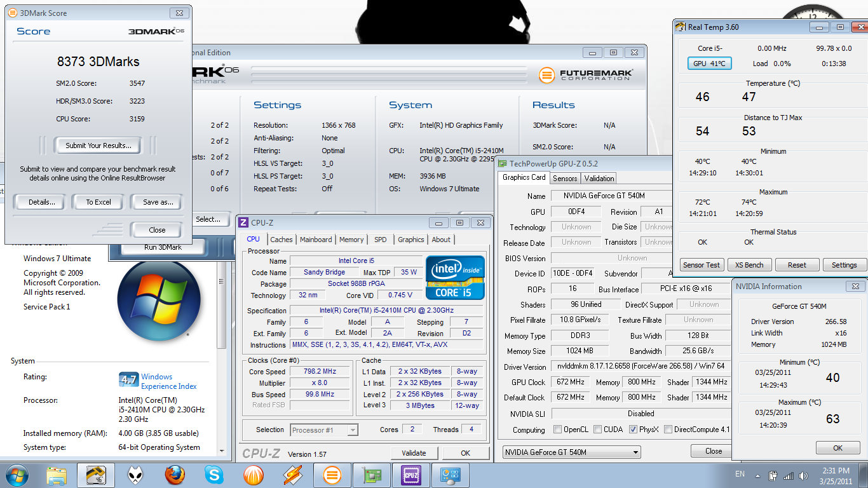Switch to the Mainboard tab in CPU-Z
This screenshot has height=488, width=868.
(316, 240)
